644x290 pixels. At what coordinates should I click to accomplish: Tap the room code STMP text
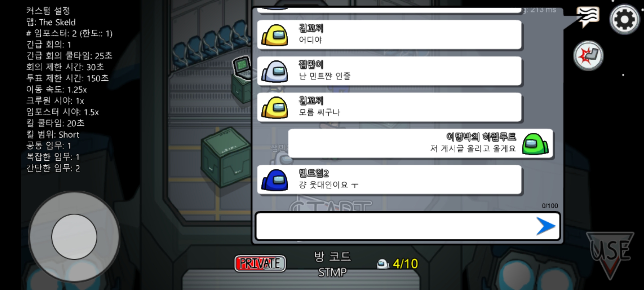coord(332,272)
